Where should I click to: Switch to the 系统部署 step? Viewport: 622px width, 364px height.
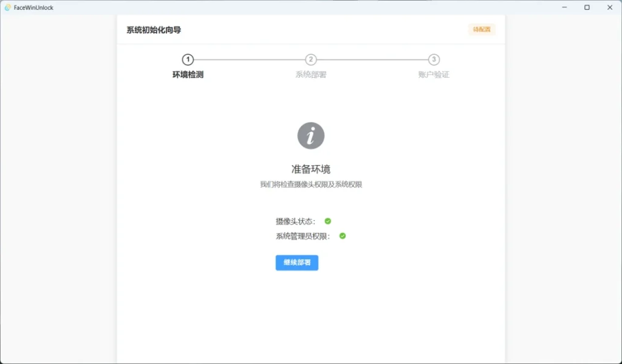[x=311, y=76]
